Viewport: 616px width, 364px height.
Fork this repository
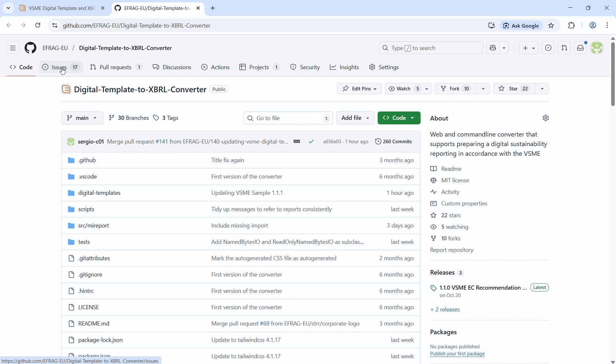456,89
